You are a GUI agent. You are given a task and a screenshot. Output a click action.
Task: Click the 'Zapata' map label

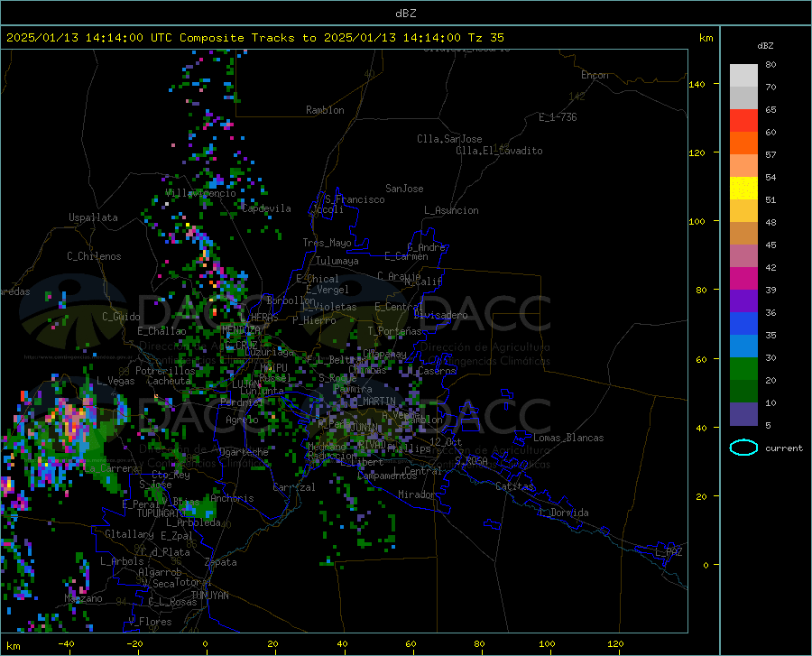click(x=221, y=562)
